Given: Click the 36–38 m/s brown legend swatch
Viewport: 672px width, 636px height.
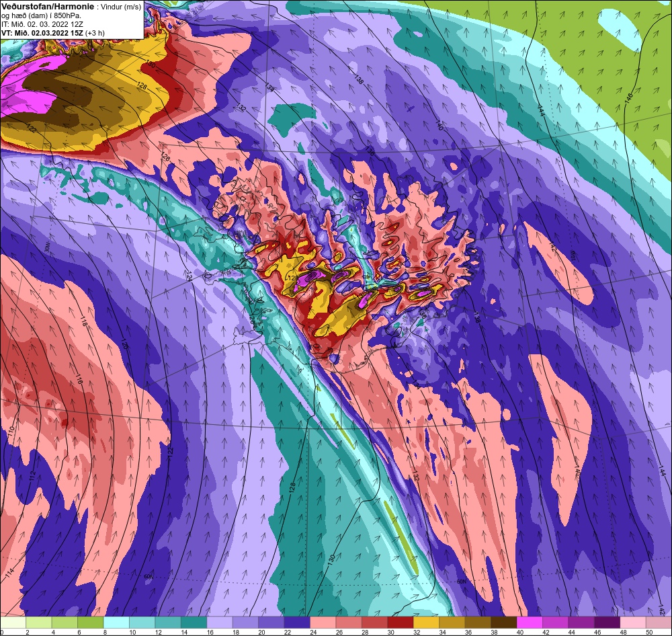Looking at the screenshot, I should coord(478,623).
